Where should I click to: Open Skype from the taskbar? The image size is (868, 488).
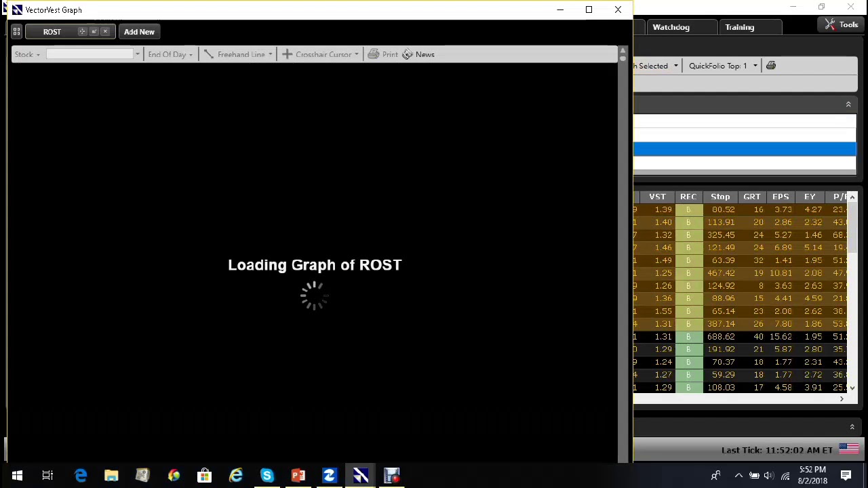coord(267,476)
